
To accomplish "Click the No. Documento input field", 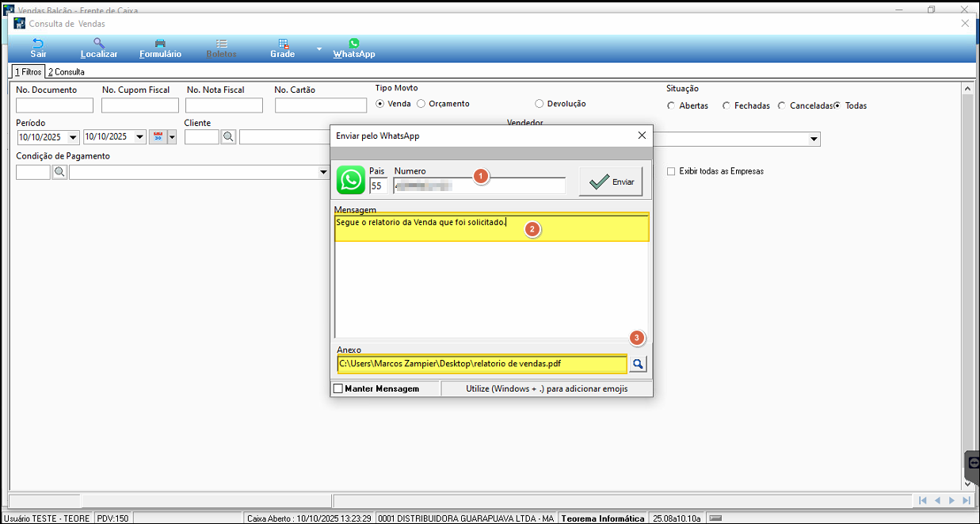I will click(55, 105).
